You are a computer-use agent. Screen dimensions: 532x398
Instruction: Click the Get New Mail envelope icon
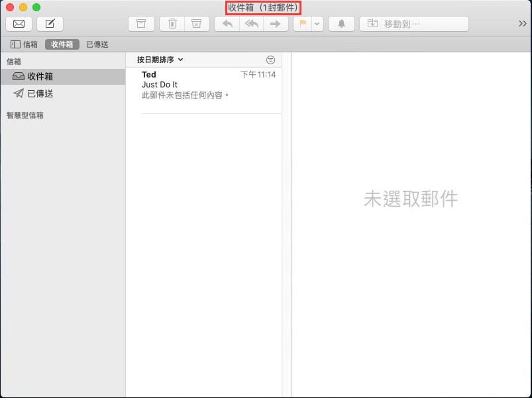pos(19,24)
